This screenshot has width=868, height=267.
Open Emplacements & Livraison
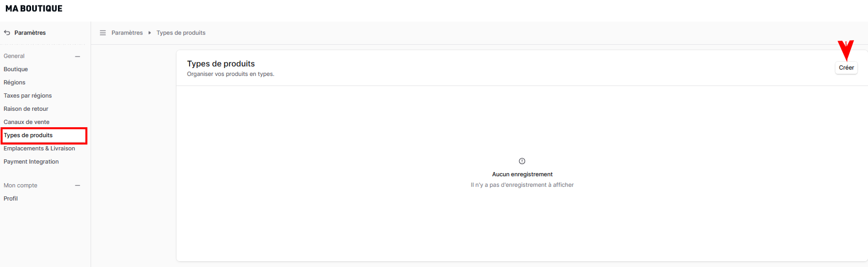tap(39, 148)
